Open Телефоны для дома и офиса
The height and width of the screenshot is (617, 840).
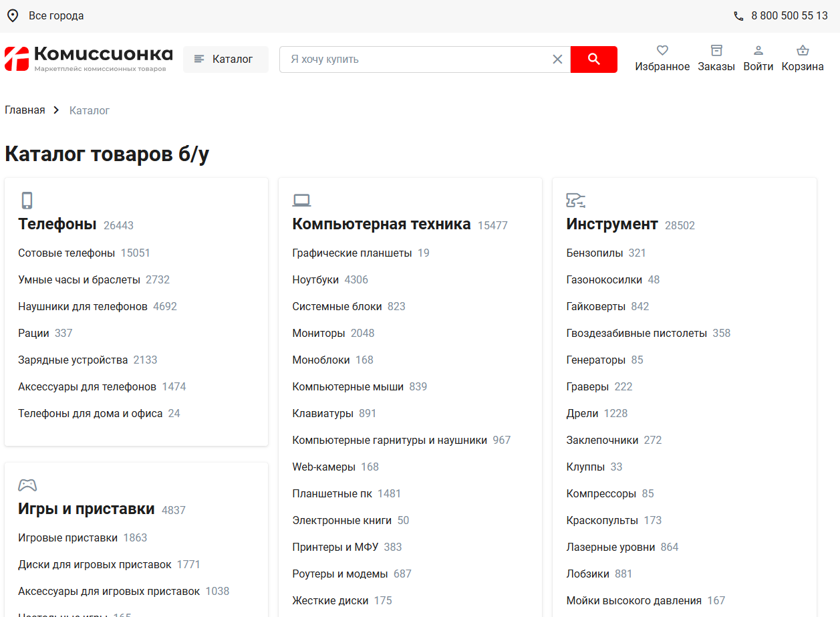coord(90,413)
